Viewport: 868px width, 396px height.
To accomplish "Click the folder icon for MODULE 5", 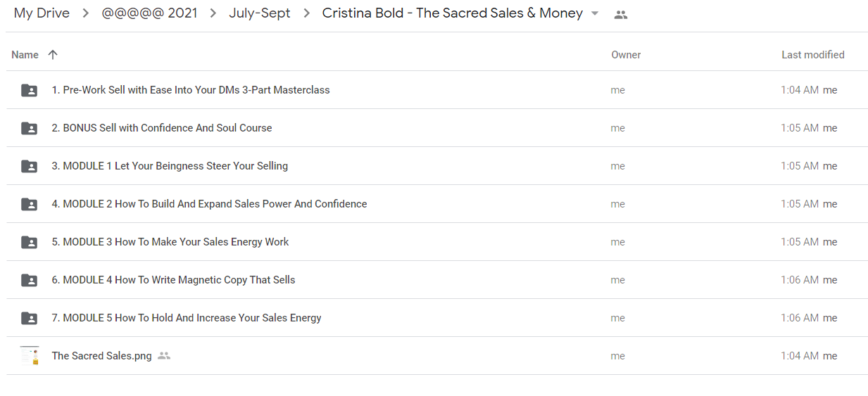I will [29, 318].
